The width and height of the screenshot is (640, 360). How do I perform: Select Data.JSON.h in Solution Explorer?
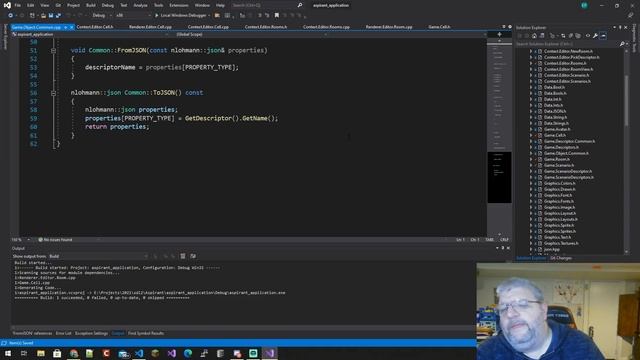[x=555, y=111]
